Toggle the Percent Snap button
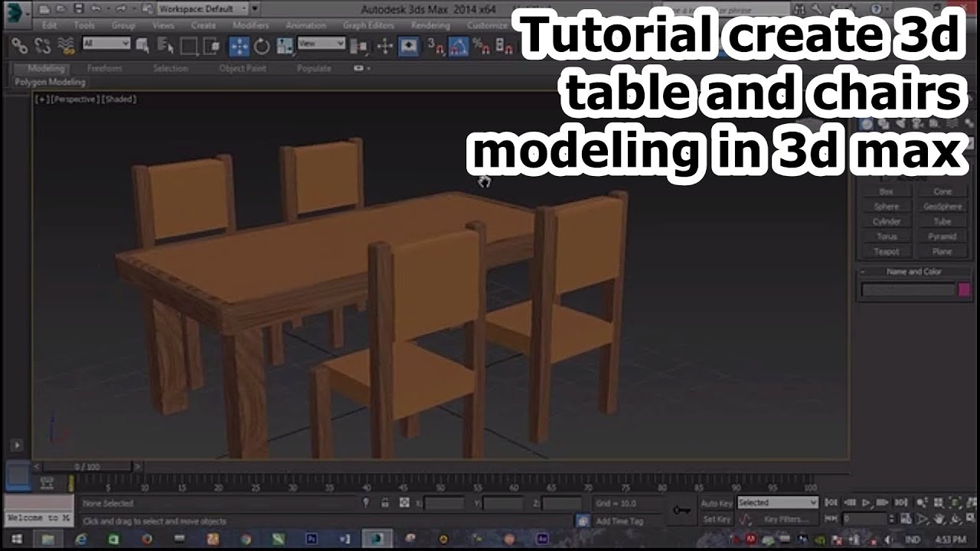 (x=481, y=47)
